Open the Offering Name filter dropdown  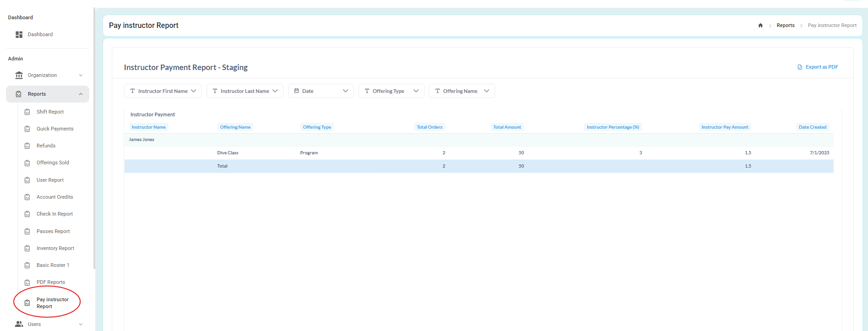click(462, 91)
